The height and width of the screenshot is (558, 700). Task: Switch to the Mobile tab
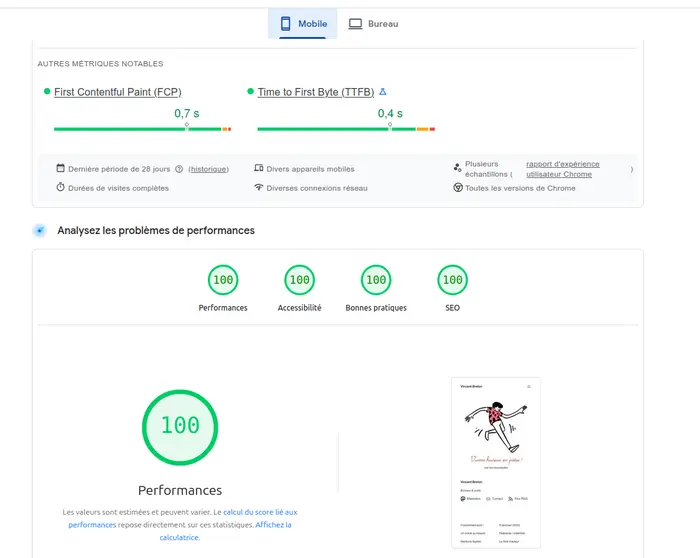coord(303,24)
